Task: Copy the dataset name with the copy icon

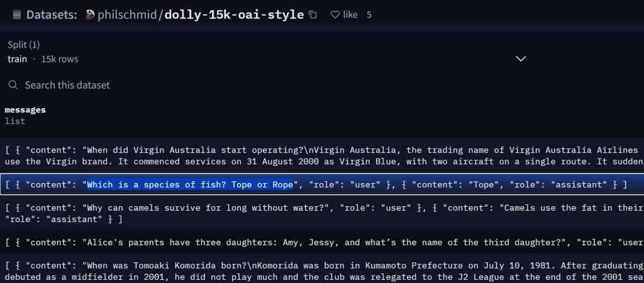Action: tap(313, 14)
